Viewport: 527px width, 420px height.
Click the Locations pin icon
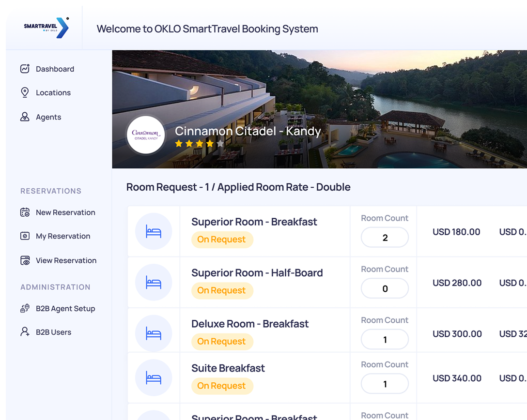(25, 93)
